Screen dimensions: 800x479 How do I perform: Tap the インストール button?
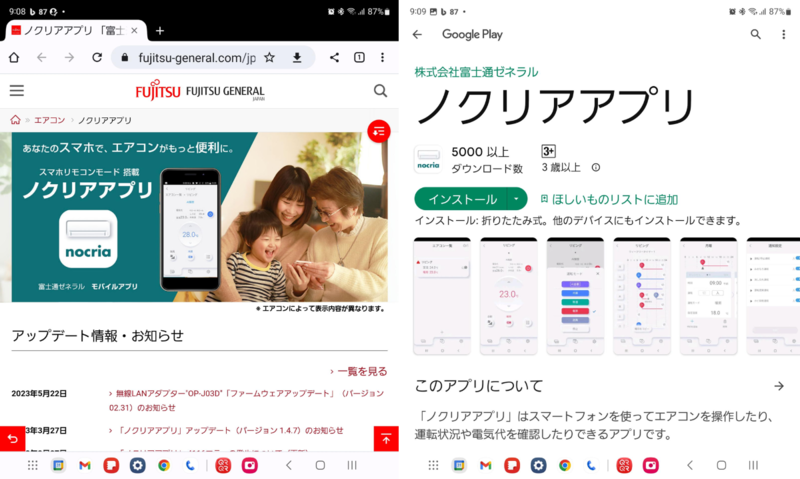click(462, 199)
